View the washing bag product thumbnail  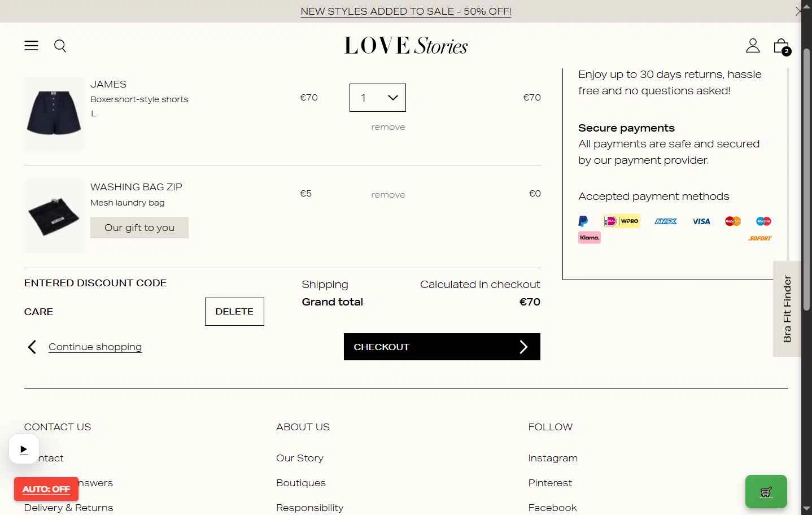click(x=54, y=216)
